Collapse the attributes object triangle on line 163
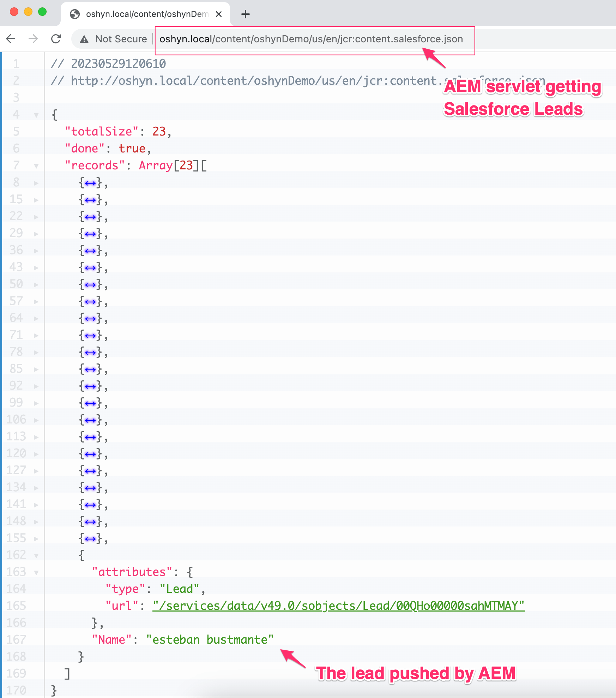 (36, 572)
